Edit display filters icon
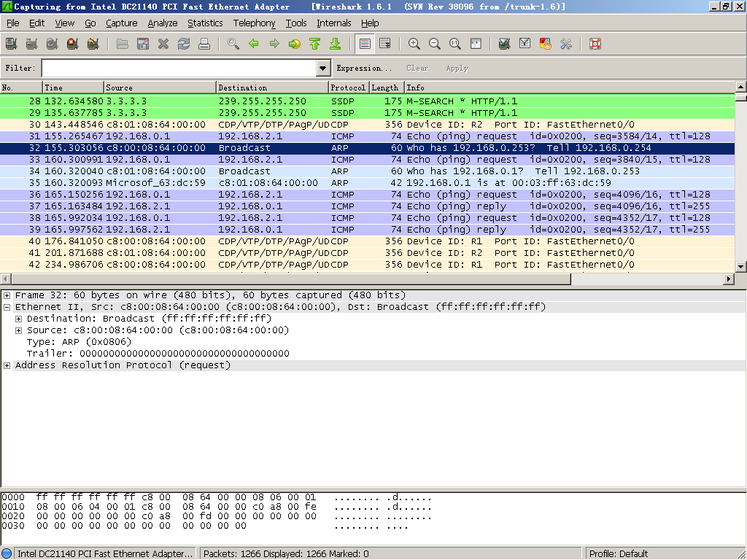Image resolution: width=747 pixels, height=560 pixels. [x=525, y=44]
